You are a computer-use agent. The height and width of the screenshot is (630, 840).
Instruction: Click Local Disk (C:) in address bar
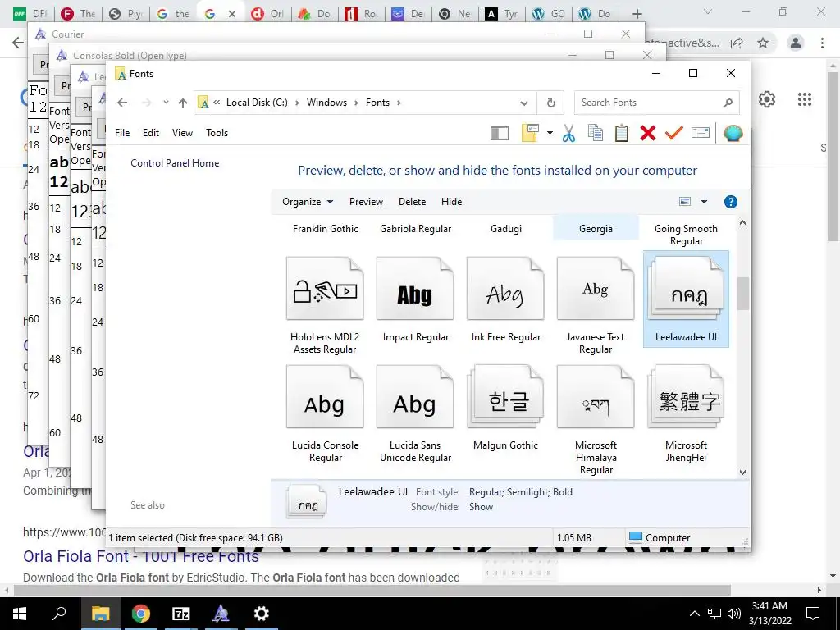click(x=257, y=103)
